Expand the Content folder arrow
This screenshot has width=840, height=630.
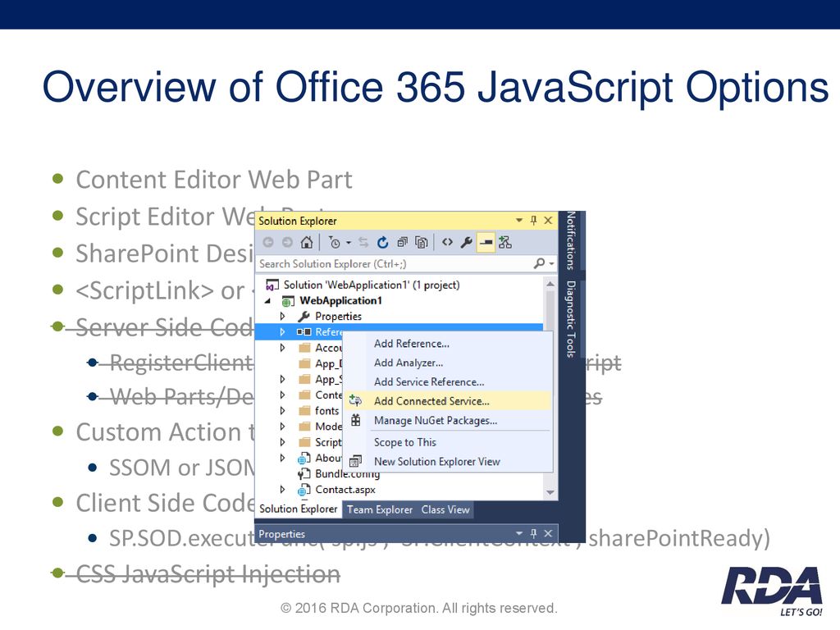pos(282,395)
